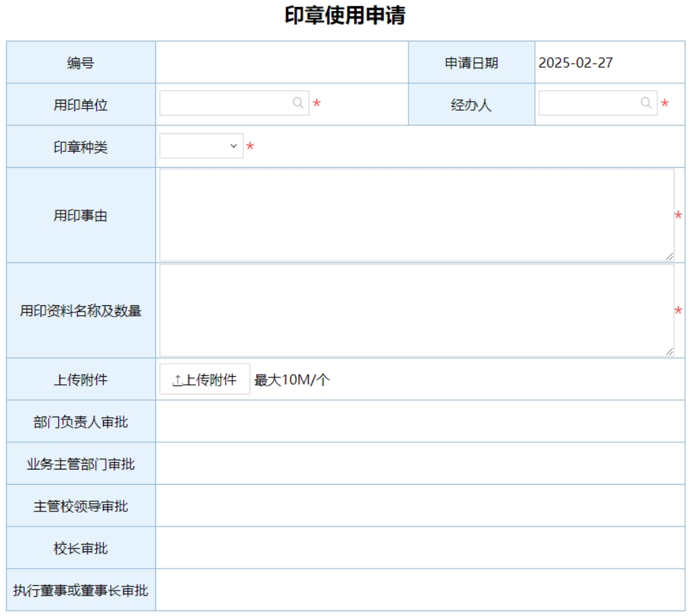The image size is (691, 616).
Task: Click inside the 用印事由 text area
Action: 416,214
